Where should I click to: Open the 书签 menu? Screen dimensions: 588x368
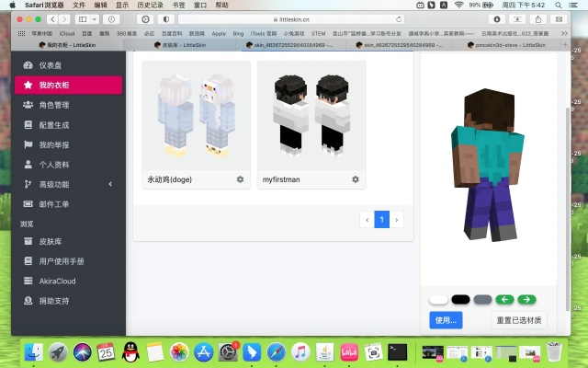point(178,5)
